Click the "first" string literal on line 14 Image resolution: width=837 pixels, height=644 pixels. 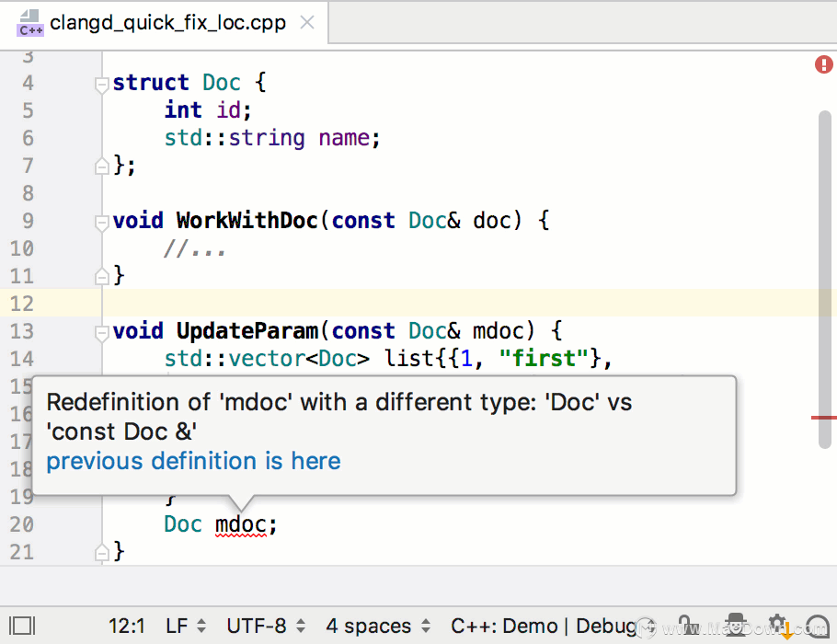point(544,358)
